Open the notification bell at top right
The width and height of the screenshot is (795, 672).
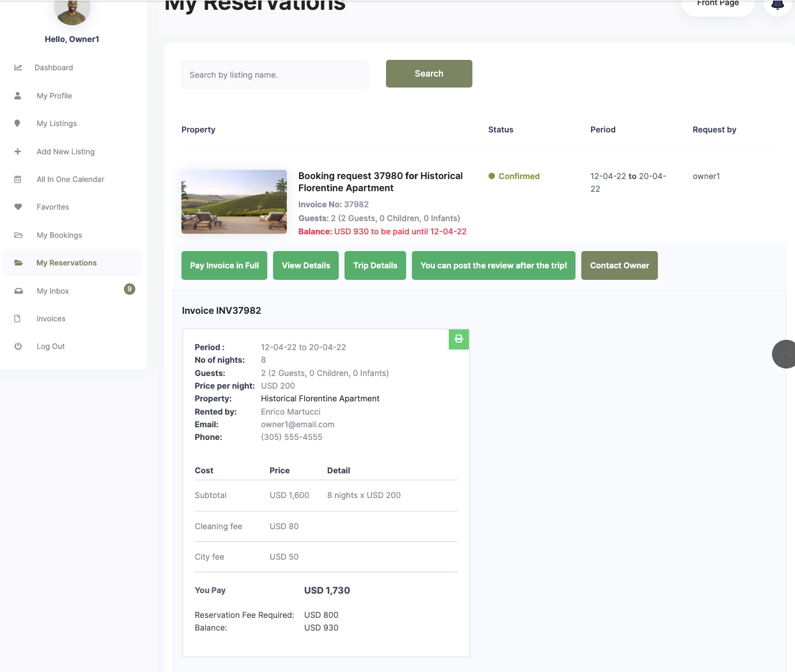[777, 5]
